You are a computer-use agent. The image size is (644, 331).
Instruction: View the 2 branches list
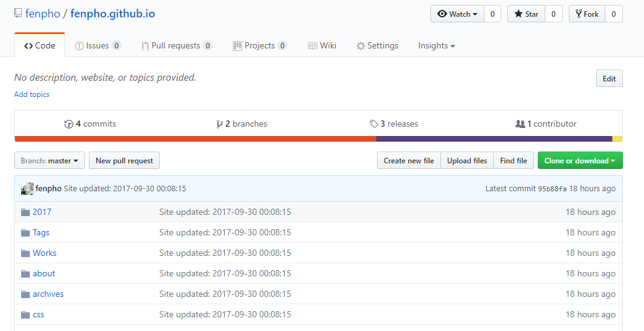(242, 124)
